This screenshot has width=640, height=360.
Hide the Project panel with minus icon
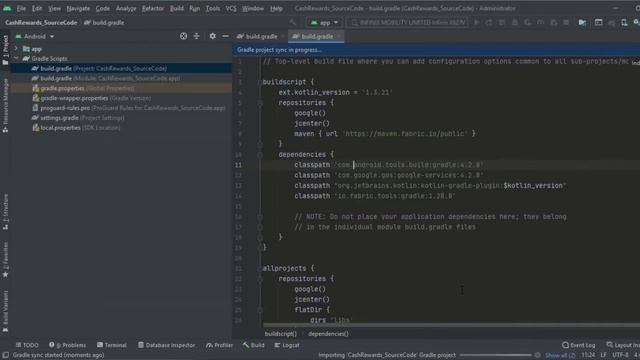point(225,36)
